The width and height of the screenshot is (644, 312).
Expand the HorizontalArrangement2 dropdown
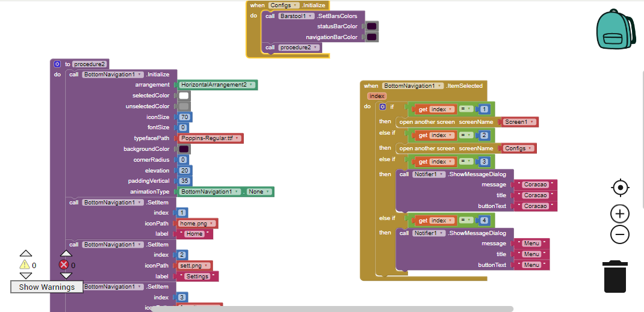[x=251, y=85]
